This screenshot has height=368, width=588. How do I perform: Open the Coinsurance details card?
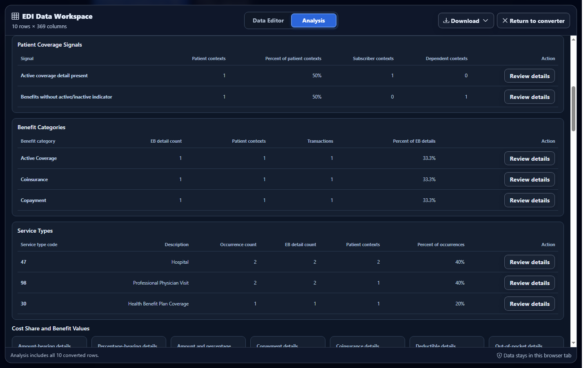[x=367, y=342]
